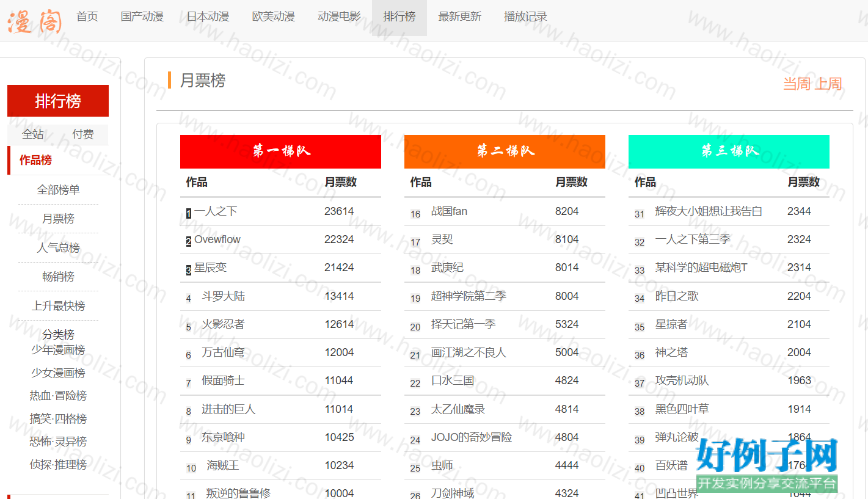This screenshot has width=868, height=499.
Task: Open 假面骑士 entry
Action: tap(223, 381)
